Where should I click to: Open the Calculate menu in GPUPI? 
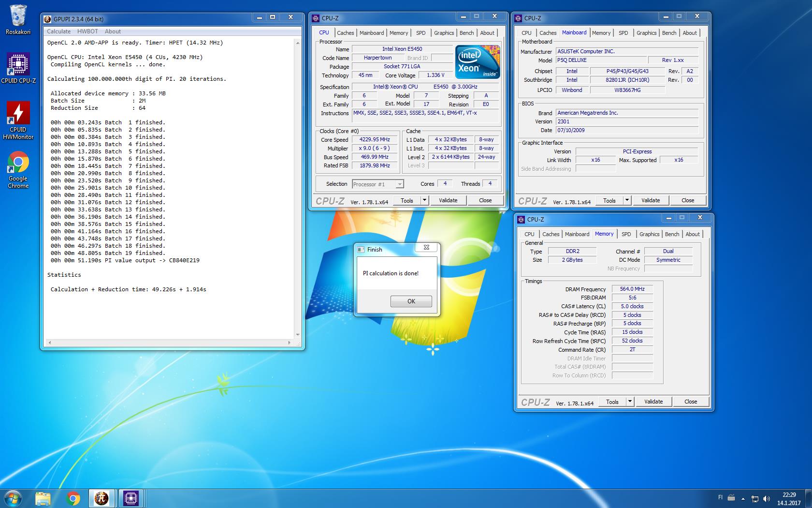click(x=58, y=31)
